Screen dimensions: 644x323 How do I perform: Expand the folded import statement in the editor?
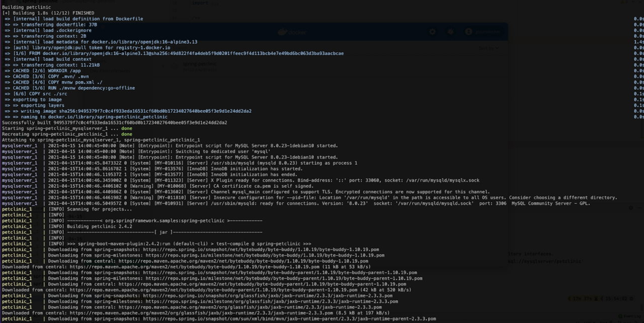pos(214,4)
